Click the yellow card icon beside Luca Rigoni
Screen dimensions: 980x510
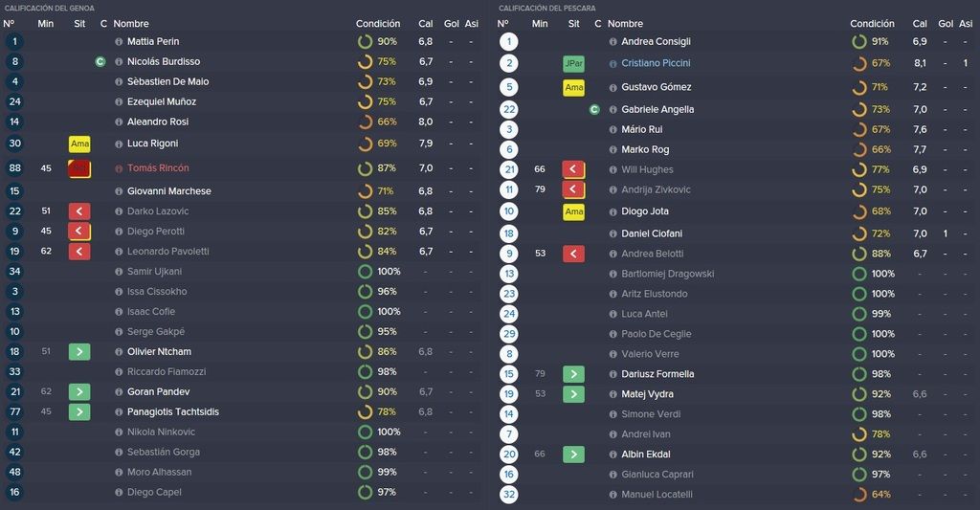pos(79,144)
